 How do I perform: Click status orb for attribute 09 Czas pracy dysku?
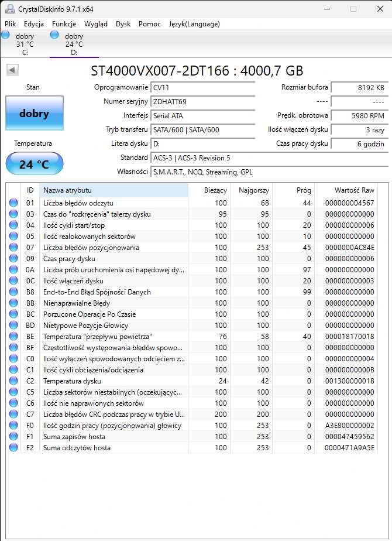(x=13, y=258)
